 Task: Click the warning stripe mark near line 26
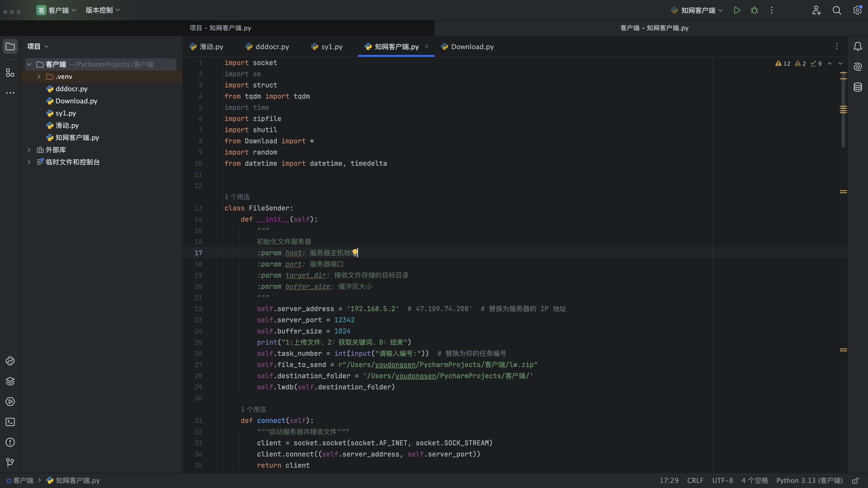(843, 350)
